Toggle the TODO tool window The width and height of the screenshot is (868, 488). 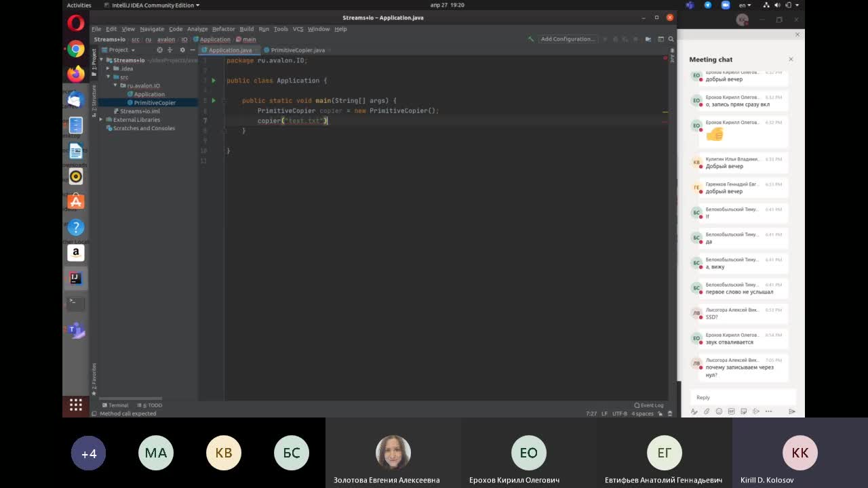(x=150, y=405)
